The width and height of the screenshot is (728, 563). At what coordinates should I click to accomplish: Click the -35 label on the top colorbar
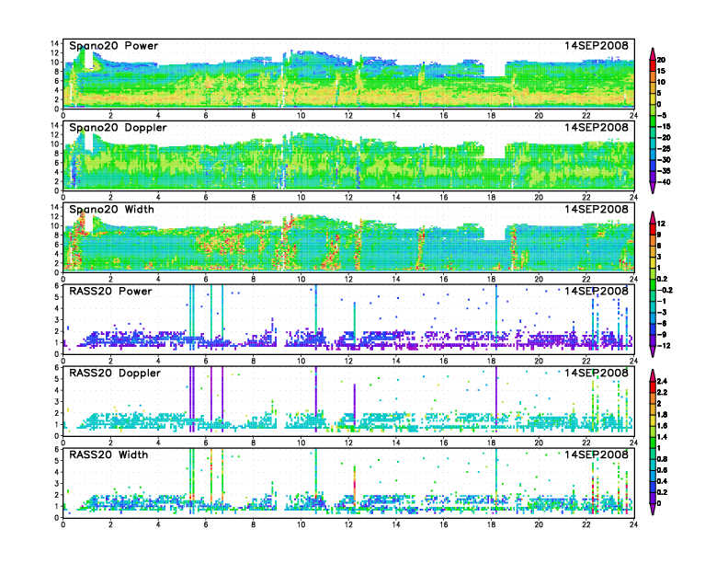click(x=664, y=171)
